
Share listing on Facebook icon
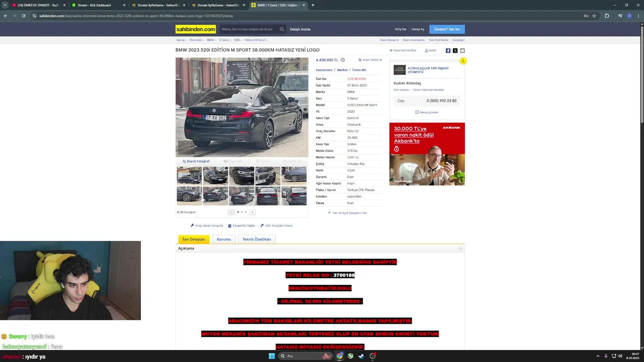click(448, 50)
